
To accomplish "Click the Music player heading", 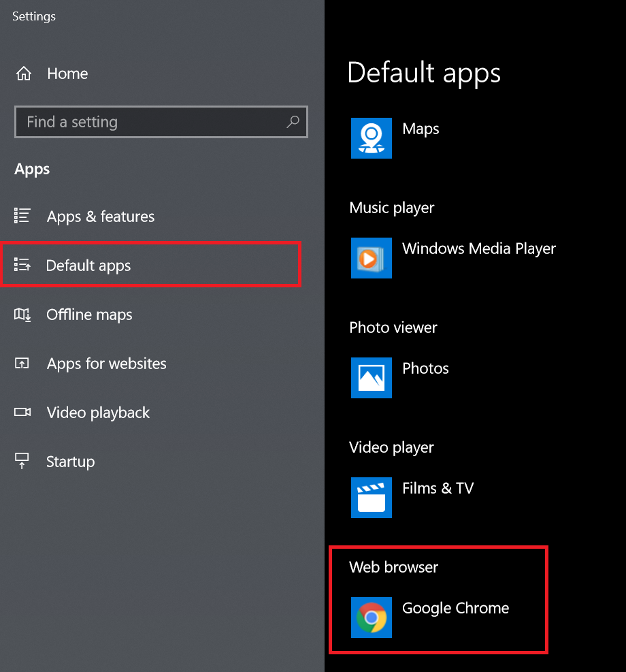I will [392, 208].
